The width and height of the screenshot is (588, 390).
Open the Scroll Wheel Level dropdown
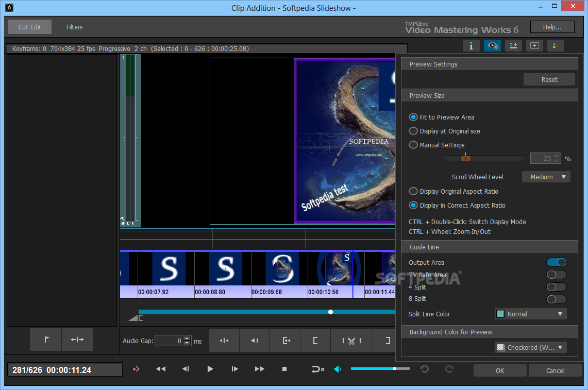coord(546,177)
